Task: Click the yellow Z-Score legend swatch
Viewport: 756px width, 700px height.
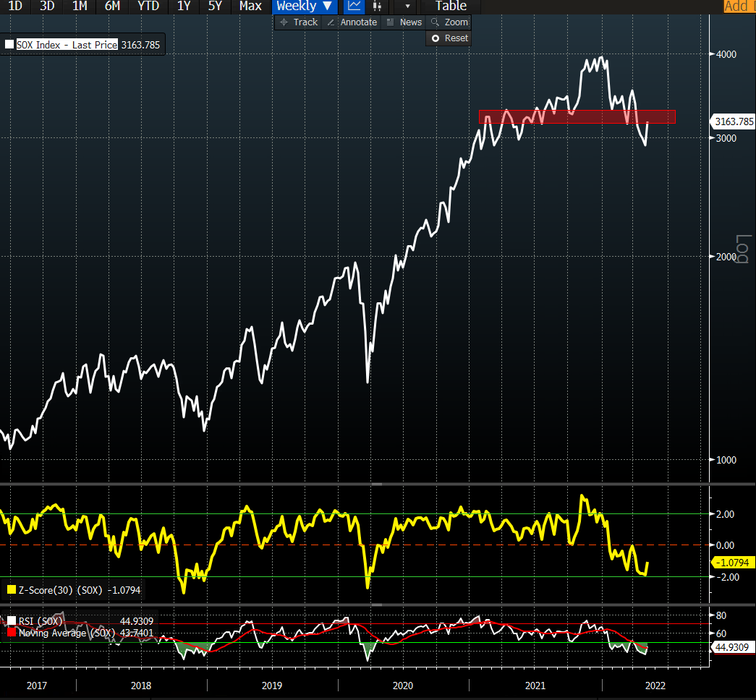Action: point(12,590)
